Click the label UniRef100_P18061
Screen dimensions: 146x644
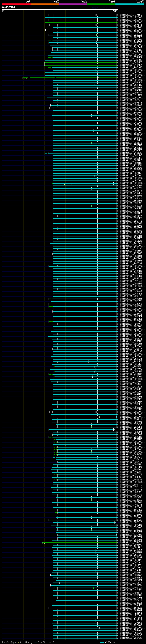tap(131, 304)
